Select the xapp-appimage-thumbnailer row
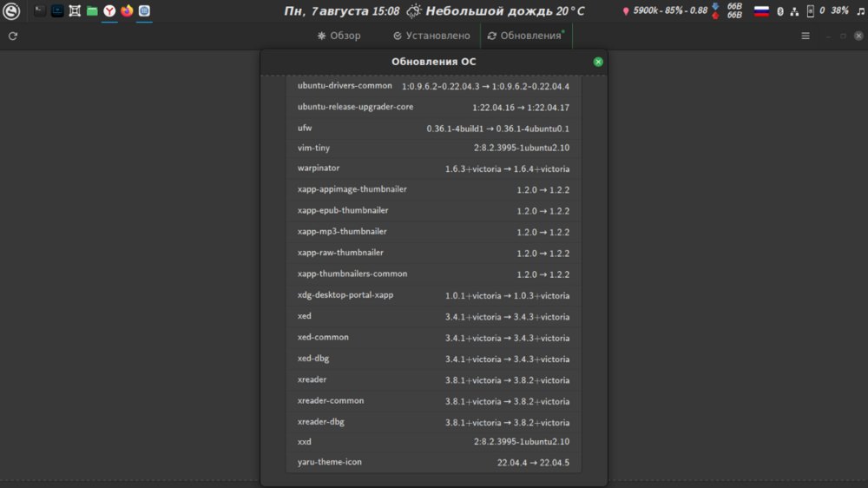Image resolution: width=868 pixels, height=488 pixels. point(433,189)
